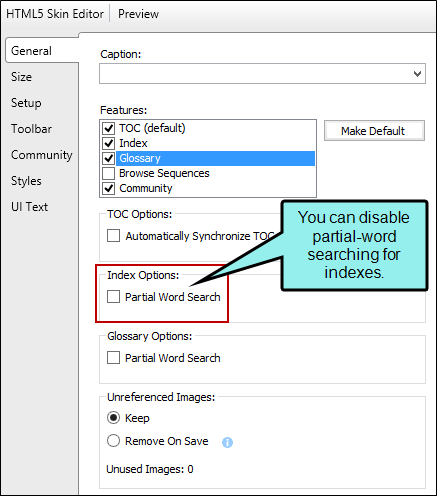437x496 pixels.
Task: Uncheck the TOC (default) feature checkbox
Action: [x=108, y=128]
